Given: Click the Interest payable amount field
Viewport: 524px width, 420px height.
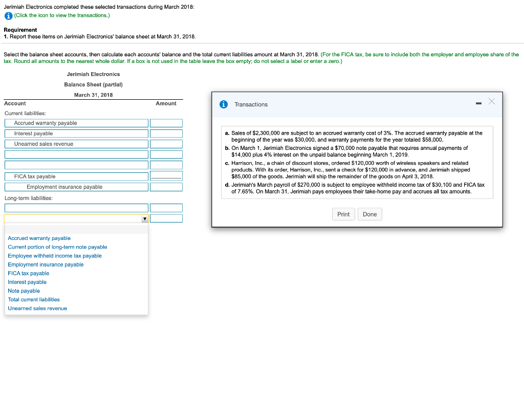Looking at the screenshot, I should click(x=166, y=134).
